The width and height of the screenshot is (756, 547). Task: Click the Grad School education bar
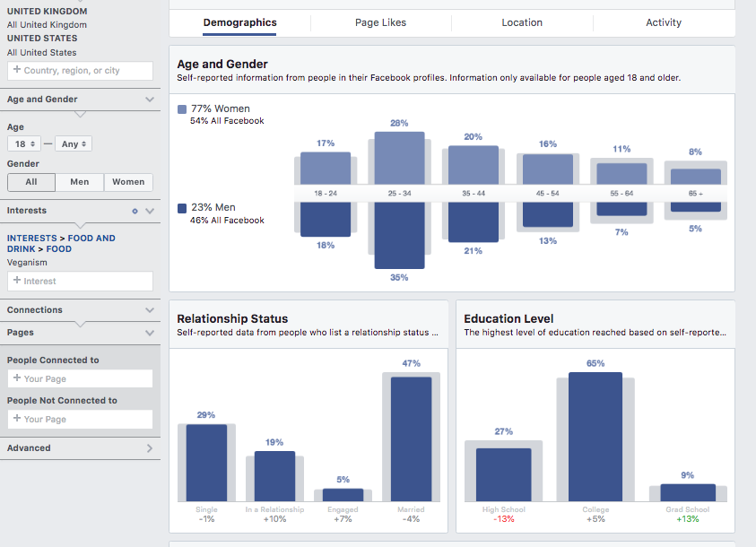688,492
